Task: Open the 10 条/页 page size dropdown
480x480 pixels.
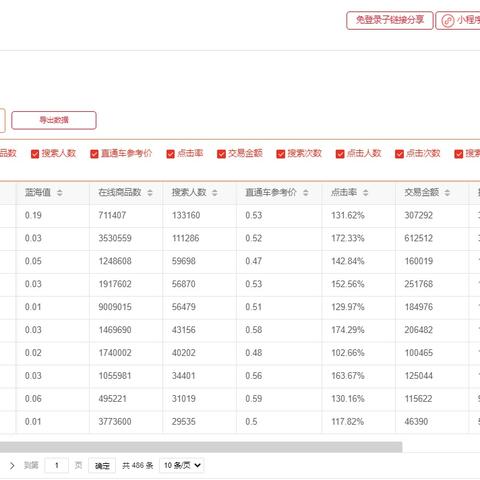Action: tap(182, 465)
